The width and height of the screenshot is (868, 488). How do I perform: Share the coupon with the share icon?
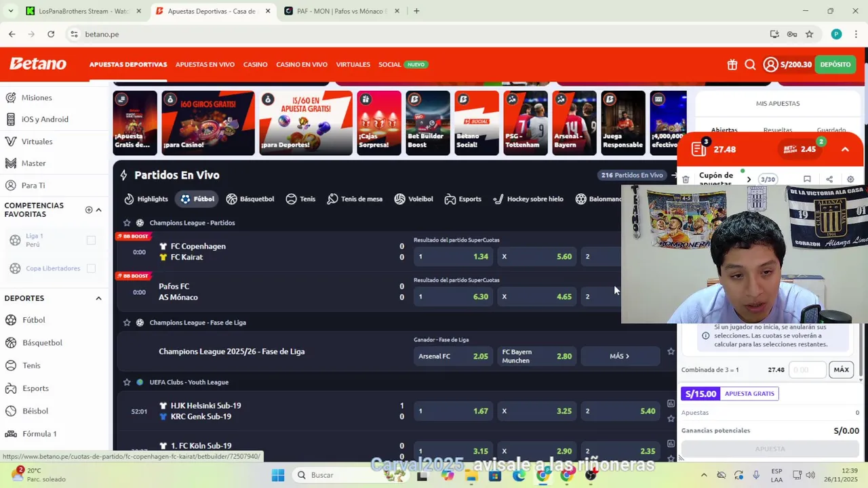click(829, 180)
